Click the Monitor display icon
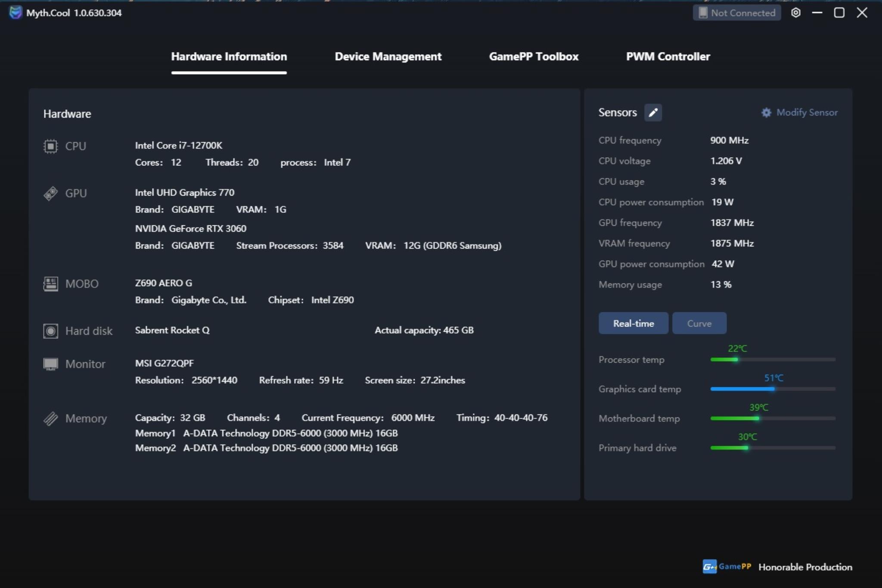882x588 pixels. (x=50, y=364)
